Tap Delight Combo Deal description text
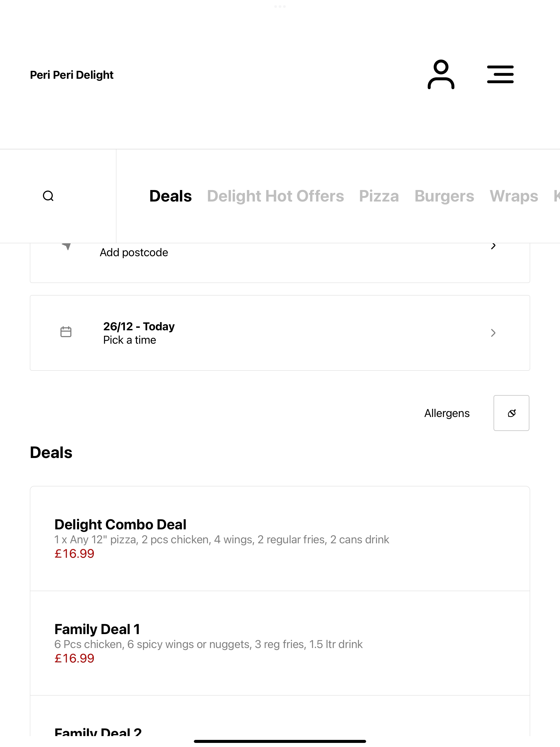 [221, 540]
